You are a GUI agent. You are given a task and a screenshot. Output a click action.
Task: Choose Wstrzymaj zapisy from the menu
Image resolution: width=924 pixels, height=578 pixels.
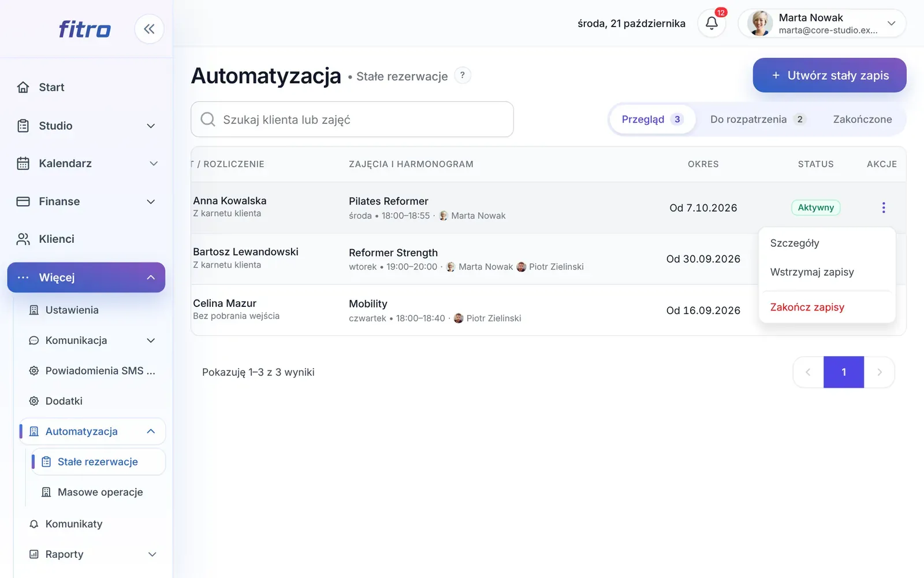tap(827, 272)
